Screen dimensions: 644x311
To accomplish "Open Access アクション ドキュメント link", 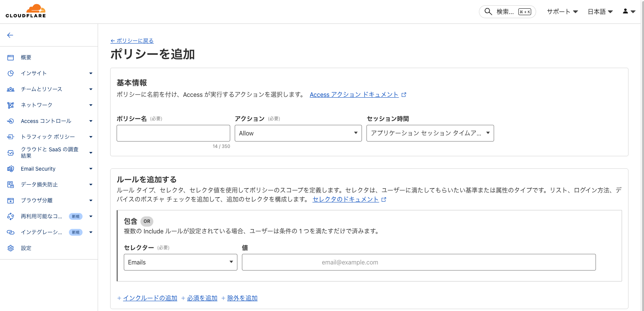I will click(354, 95).
